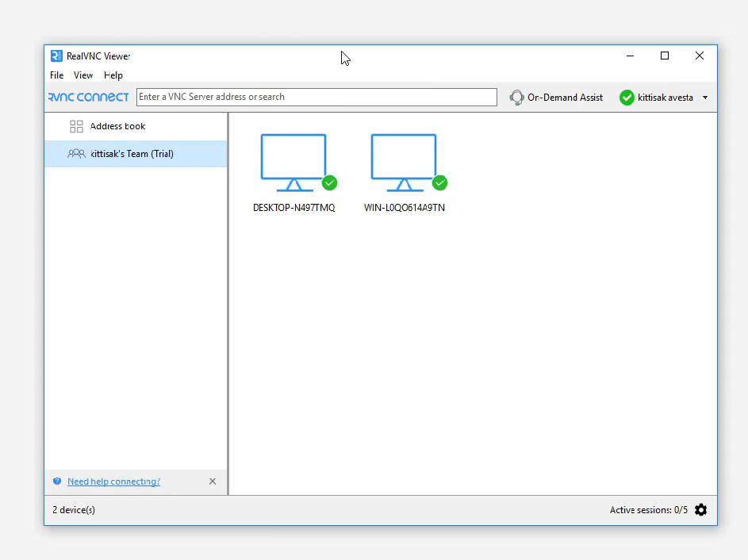Click the RealVNC Viewer window title text

coord(98,56)
